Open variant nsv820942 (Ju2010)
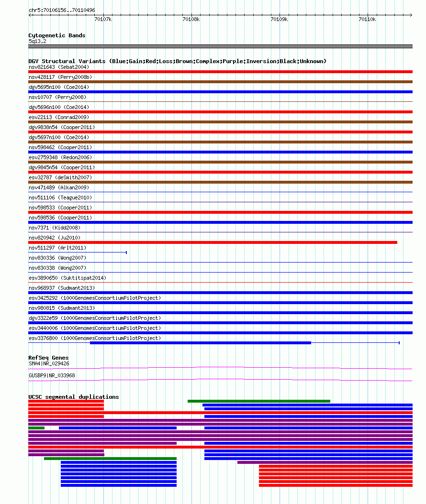The width and height of the screenshot is (426, 504). click(55, 238)
